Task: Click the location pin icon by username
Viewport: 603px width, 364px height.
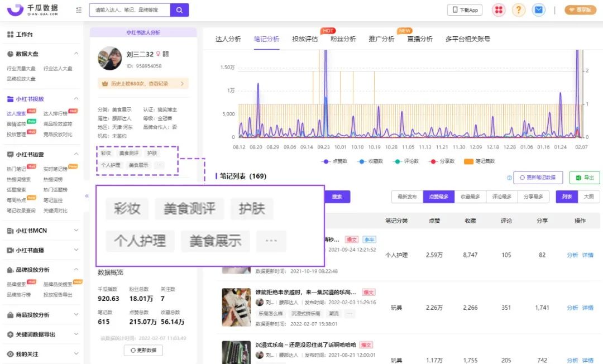Action: pos(157,54)
